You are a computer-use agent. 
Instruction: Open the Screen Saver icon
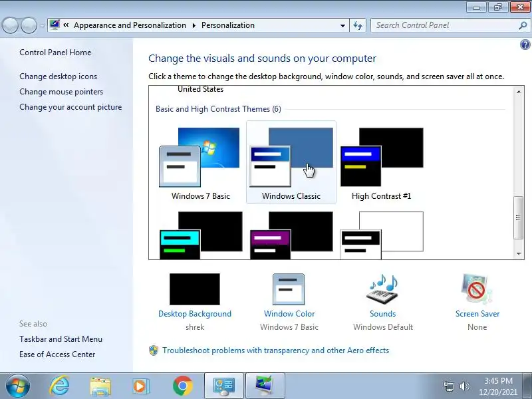pyautogui.click(x=477, y=289)
